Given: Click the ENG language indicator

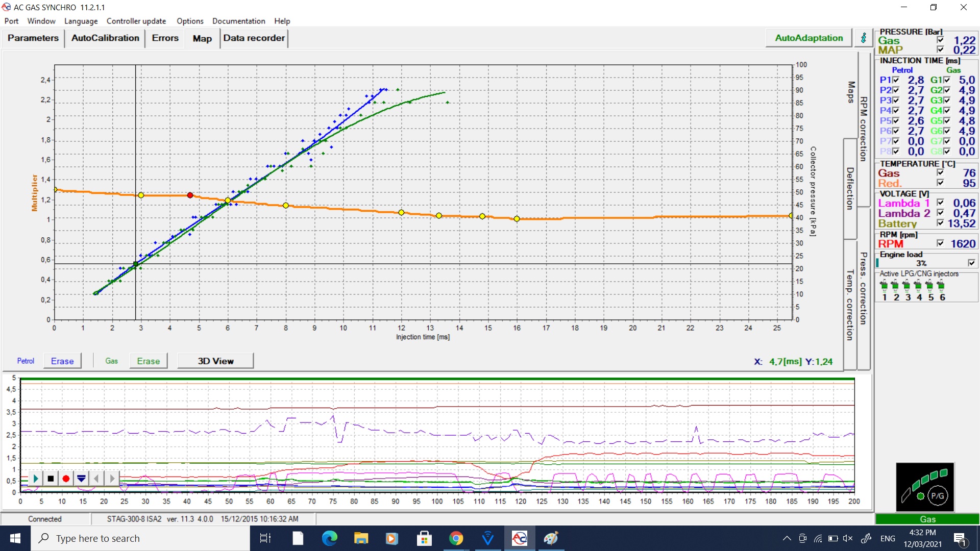Looking at the screenshot, I should 888,538.
